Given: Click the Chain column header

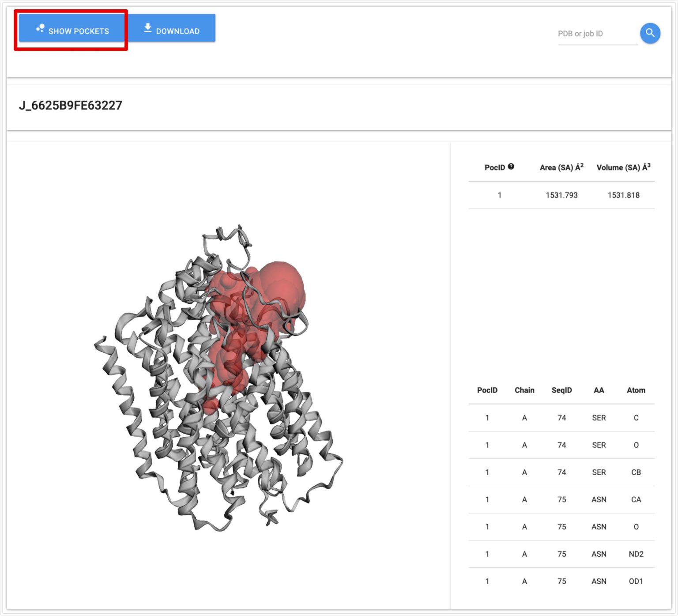Looking at the screenshot, I should pos(524,390).
